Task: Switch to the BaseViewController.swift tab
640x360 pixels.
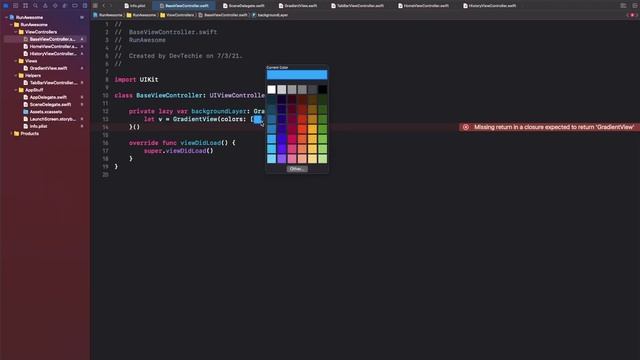Action: [x=184, y=6]
